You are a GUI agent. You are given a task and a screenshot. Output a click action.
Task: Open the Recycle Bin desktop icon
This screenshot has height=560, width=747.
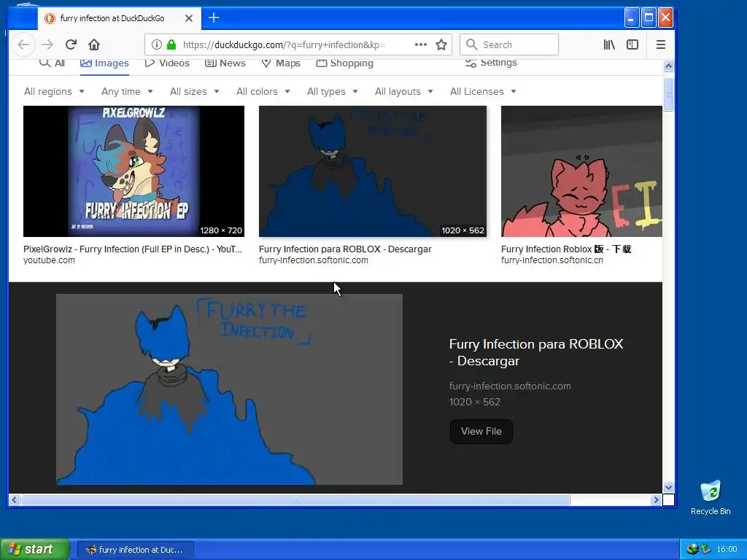pyautogui.click(x=711, y=497)
